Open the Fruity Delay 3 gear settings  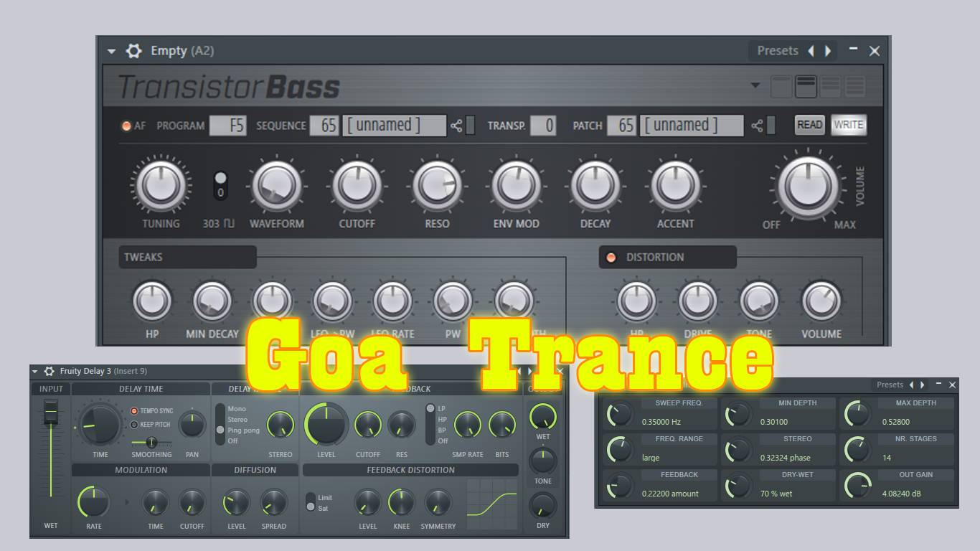[49, 371]
